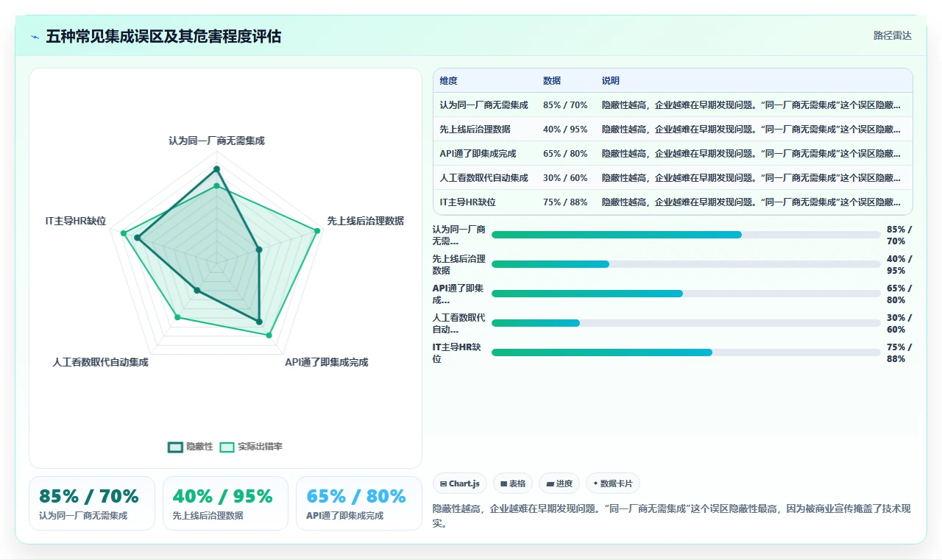
Task: Click the page title 五种常见集成误区及其危害程度评估
Action: (163, 37)
